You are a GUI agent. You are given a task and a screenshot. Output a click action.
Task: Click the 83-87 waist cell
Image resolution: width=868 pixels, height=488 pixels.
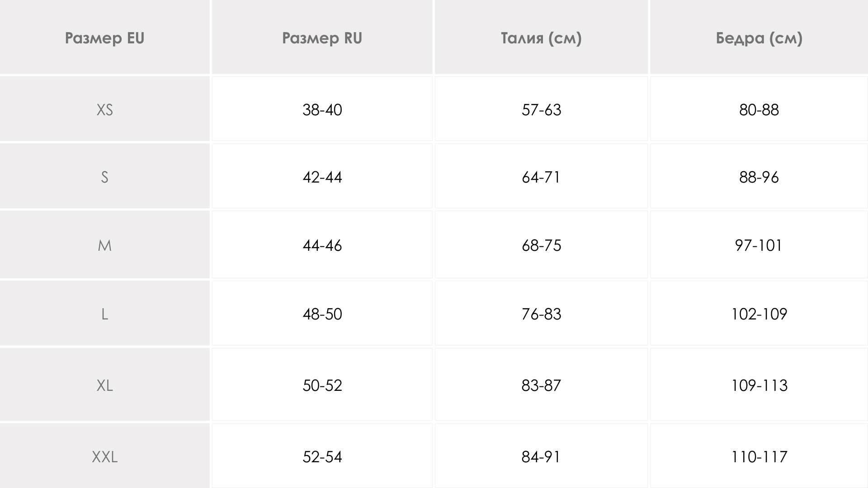(541, 385)
